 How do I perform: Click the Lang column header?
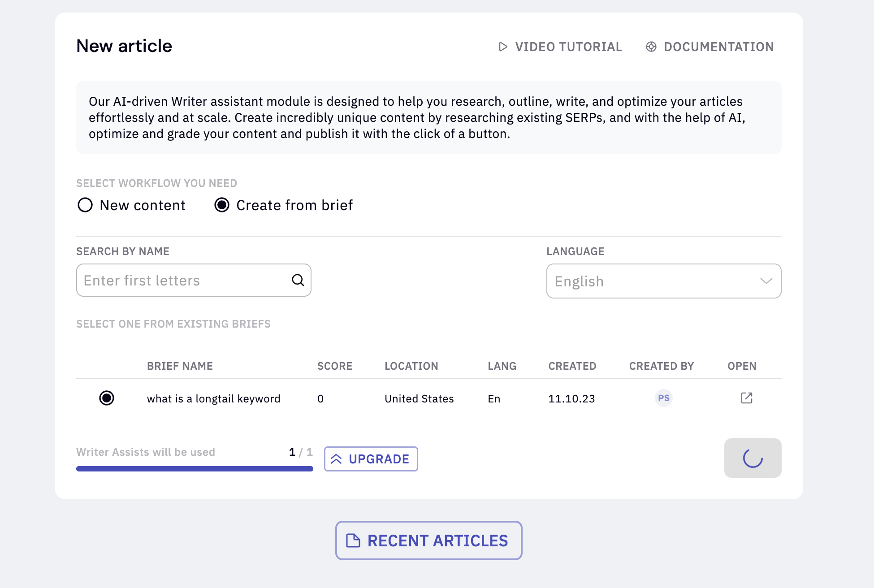502,366
